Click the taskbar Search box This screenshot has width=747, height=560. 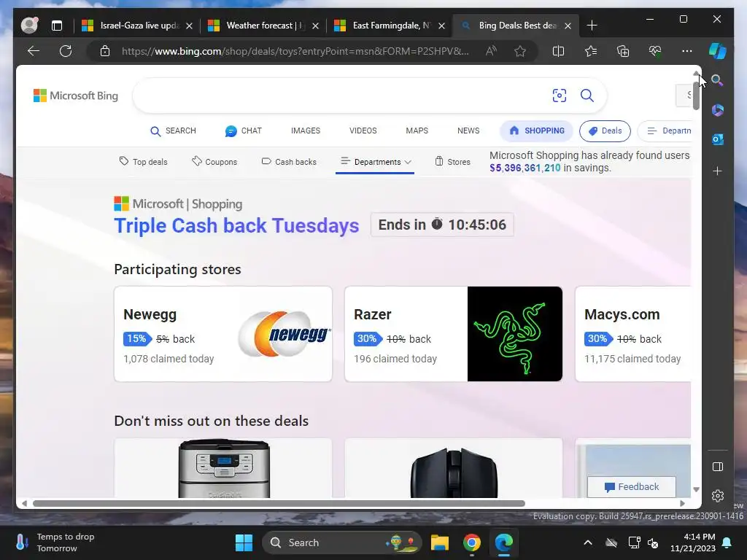coord(342,542)
